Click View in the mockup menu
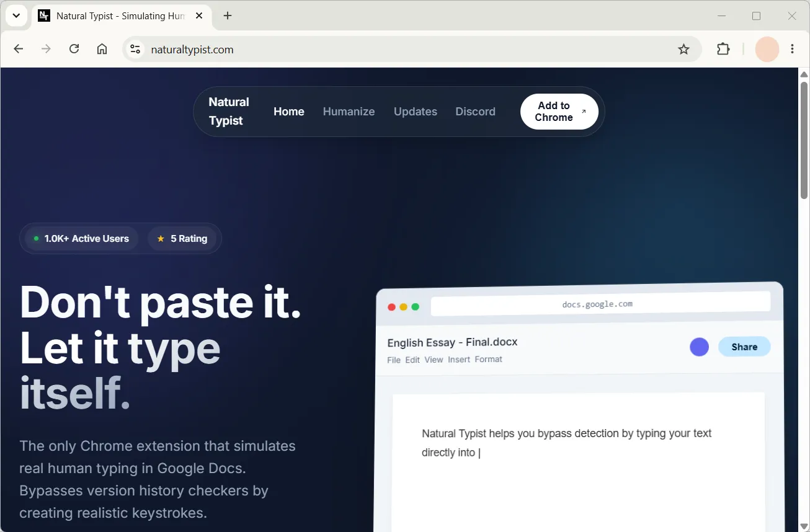The image size is (810, 532). 434,360
